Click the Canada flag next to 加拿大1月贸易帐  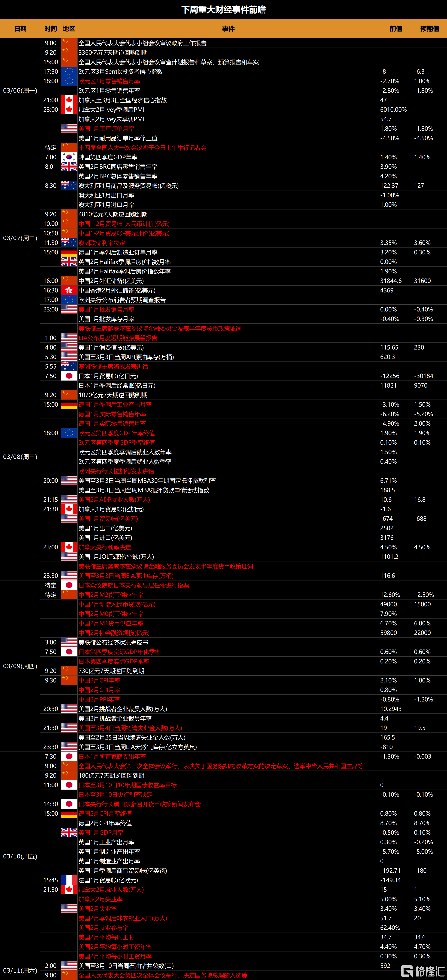click(69, 509)
